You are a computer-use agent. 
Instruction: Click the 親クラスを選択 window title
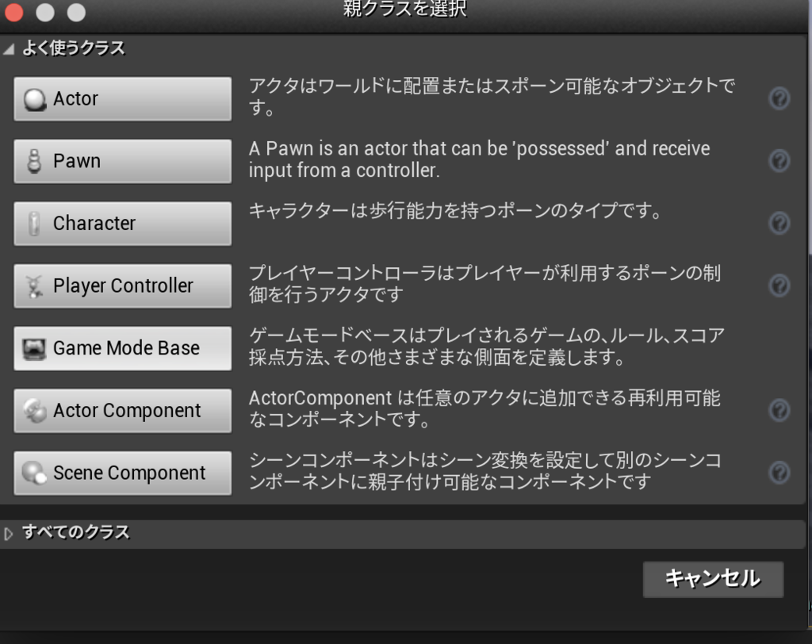point(405,9)
